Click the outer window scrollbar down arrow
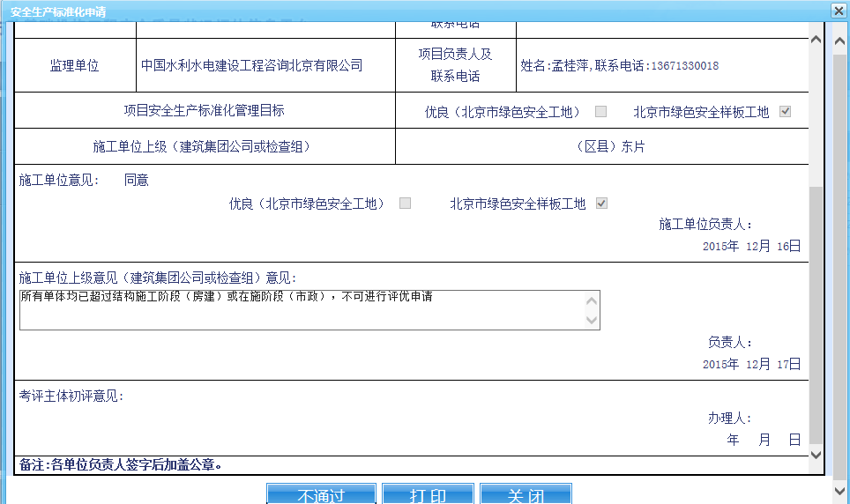Viewport: 850px width, 504px height. point(840,489)
